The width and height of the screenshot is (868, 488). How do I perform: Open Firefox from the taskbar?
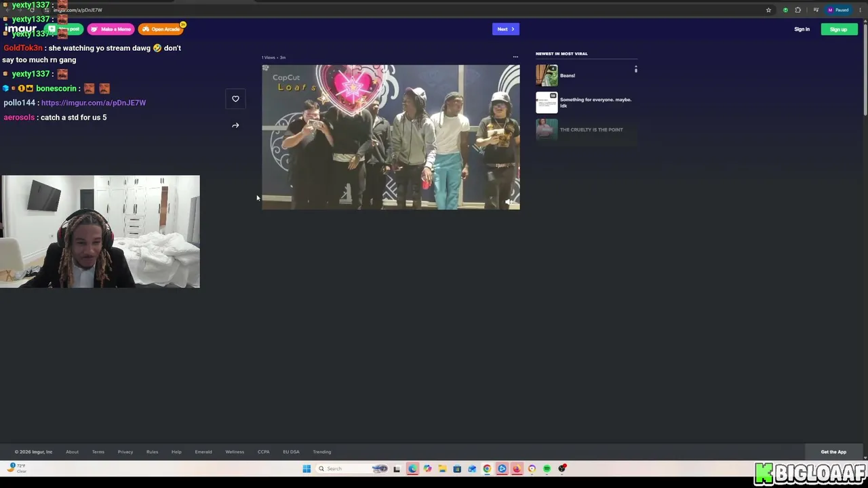517,469
